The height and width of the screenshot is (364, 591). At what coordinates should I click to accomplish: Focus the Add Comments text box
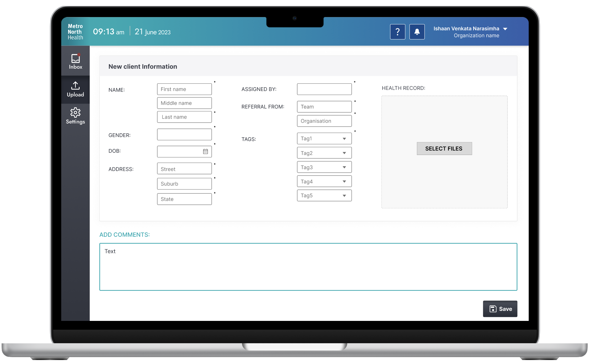[x=308, y=267]
